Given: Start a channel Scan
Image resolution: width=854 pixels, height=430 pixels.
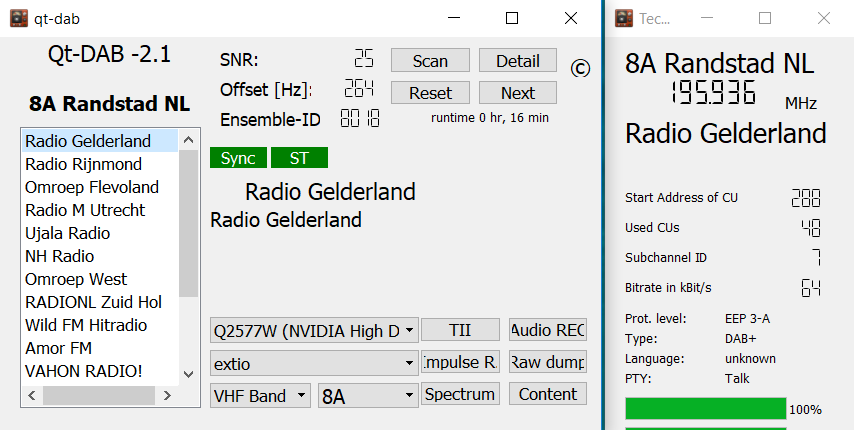Looking at the screenshot, I should tap(430, 60).
